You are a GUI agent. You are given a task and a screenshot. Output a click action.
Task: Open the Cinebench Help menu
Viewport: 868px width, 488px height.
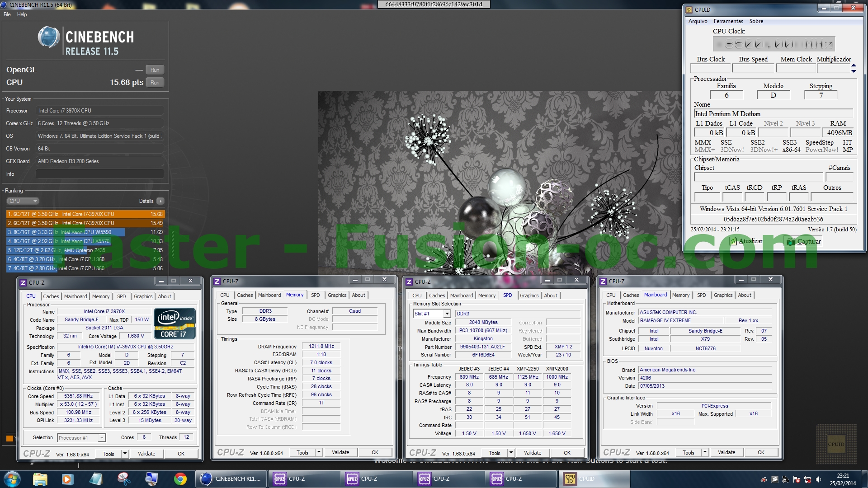pos(22,14)
